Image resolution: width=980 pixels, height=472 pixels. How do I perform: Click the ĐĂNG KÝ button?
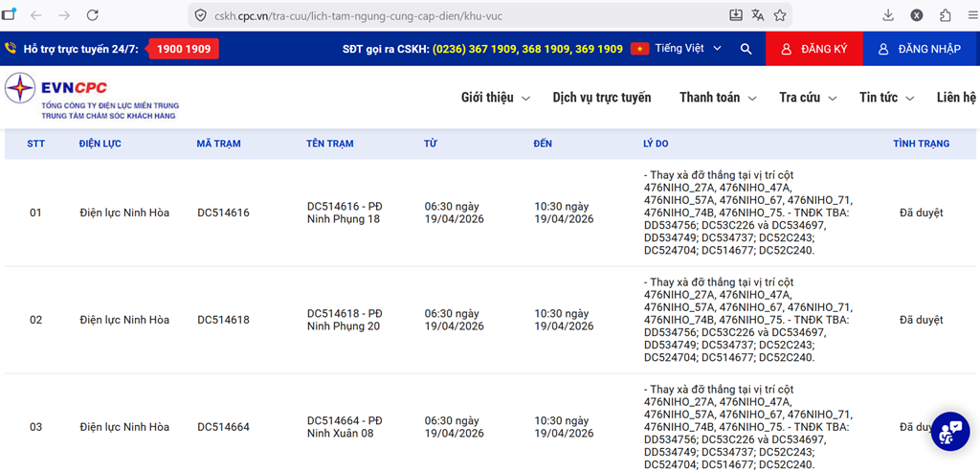813,49
